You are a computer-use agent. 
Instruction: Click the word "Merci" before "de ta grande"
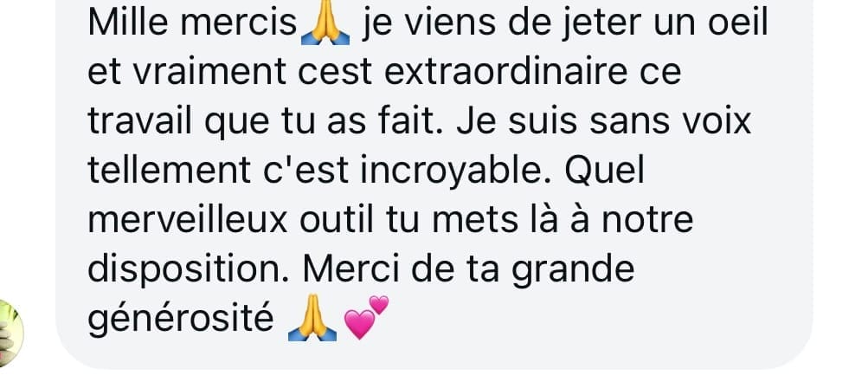[351, 269]
